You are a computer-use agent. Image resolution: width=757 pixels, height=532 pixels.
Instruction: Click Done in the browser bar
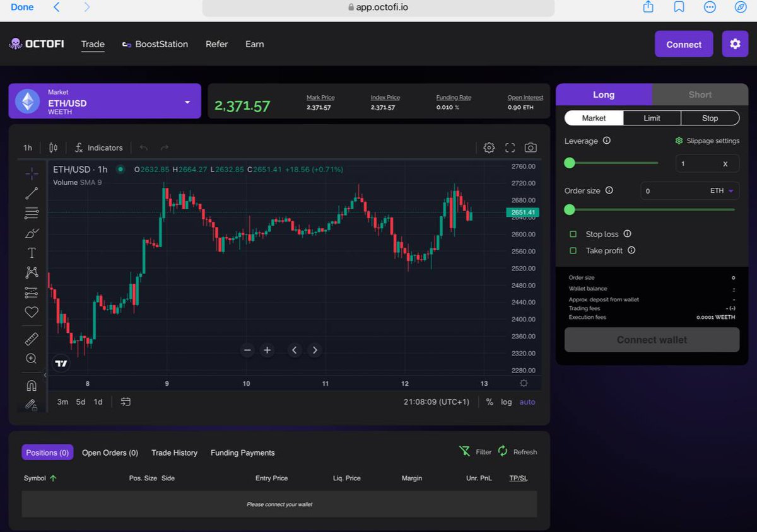click(x=22, y=7)
